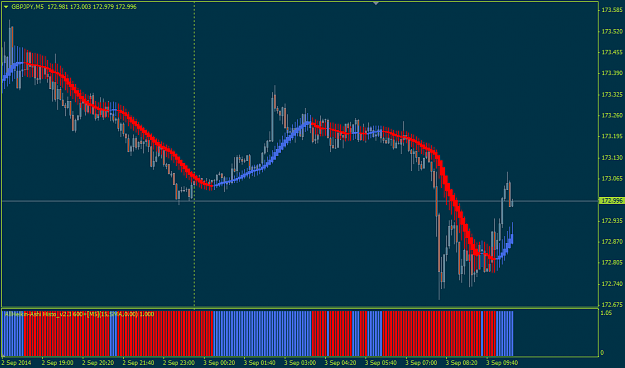The image size is (625, 368).
Task: Click indicator scale value 1.05
Action: coord(606,313)
